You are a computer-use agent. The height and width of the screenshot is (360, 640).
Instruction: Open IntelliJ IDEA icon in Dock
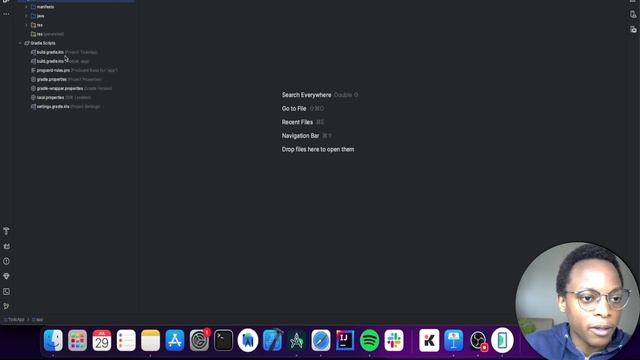(x=345, y=340)
